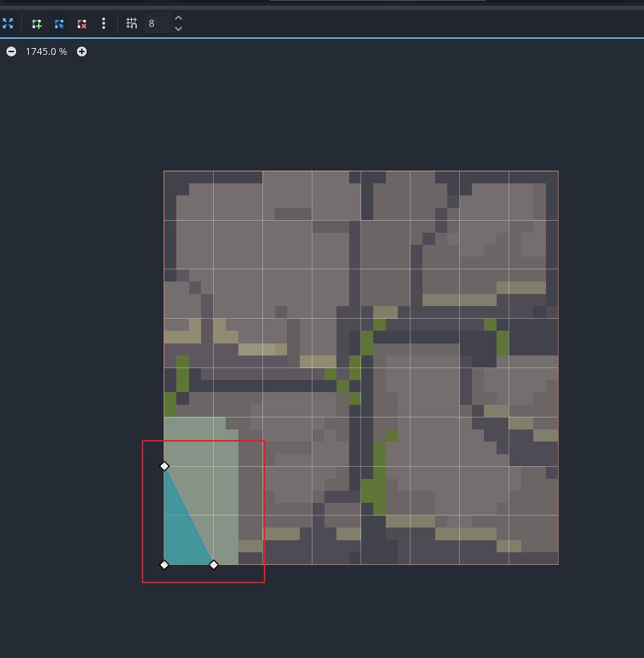Click the expand editor fullscreen icon
The image size is (644, 658).
(x=8, y=23)
